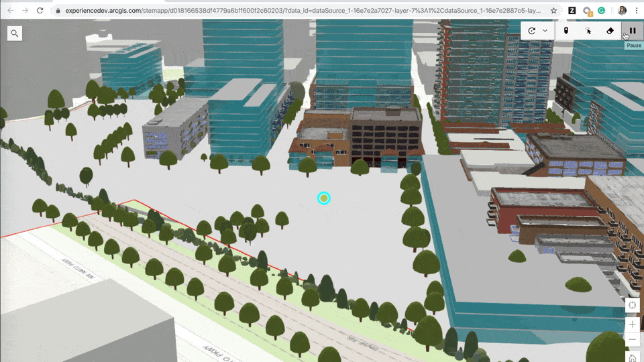Image resolution: width=644 pixels, height=362 pixels.
Task: Pause the fly-around animation
Action: coord(633,31)
